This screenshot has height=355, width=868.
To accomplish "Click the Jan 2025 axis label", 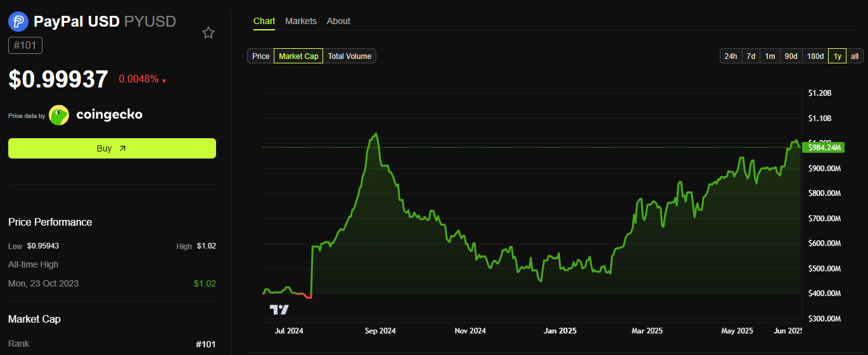I will (x=561, y=331).
